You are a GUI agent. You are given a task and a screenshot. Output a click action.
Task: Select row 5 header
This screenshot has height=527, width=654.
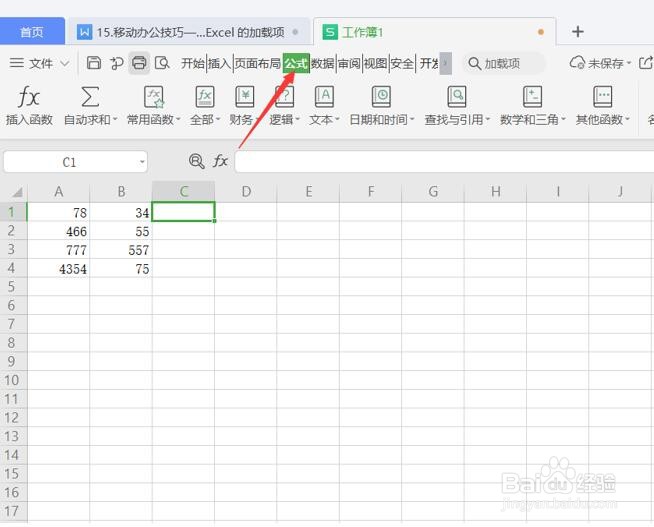12,286
